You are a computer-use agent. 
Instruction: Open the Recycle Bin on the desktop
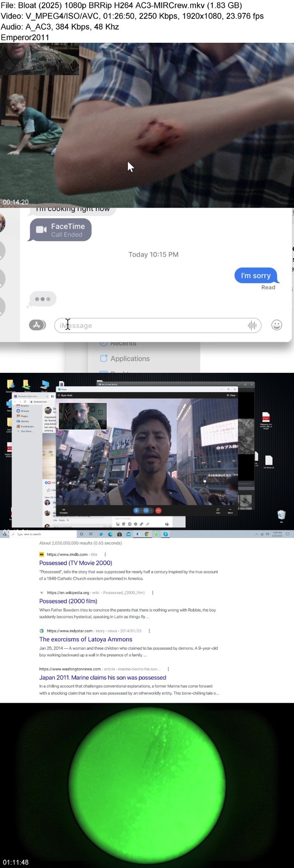coord(281,516)
